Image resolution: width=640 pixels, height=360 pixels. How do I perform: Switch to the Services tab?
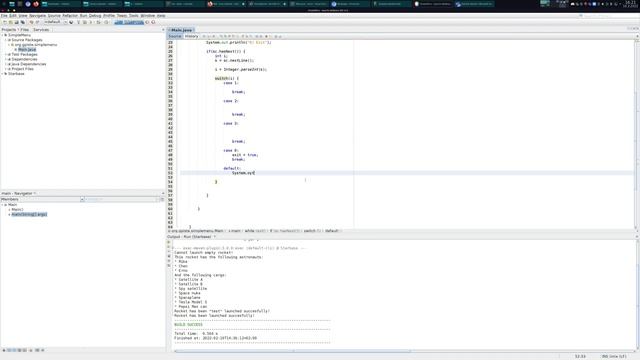(x=41, y=30)
